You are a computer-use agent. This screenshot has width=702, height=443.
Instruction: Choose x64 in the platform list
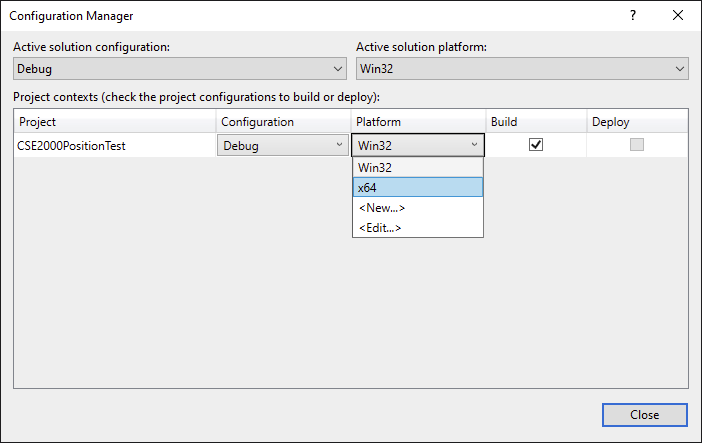[417, 187]
